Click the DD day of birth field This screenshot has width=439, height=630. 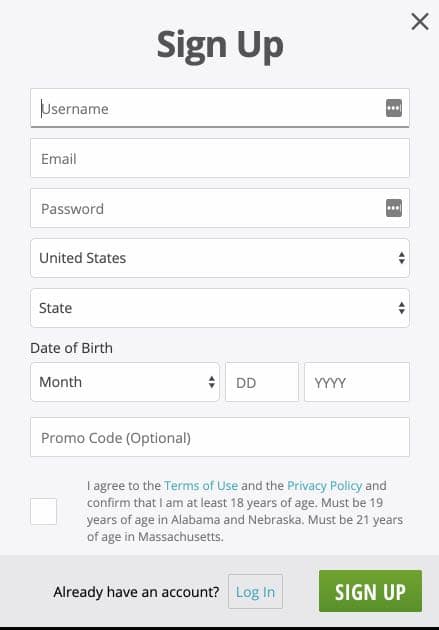click(x=262, y=382)
